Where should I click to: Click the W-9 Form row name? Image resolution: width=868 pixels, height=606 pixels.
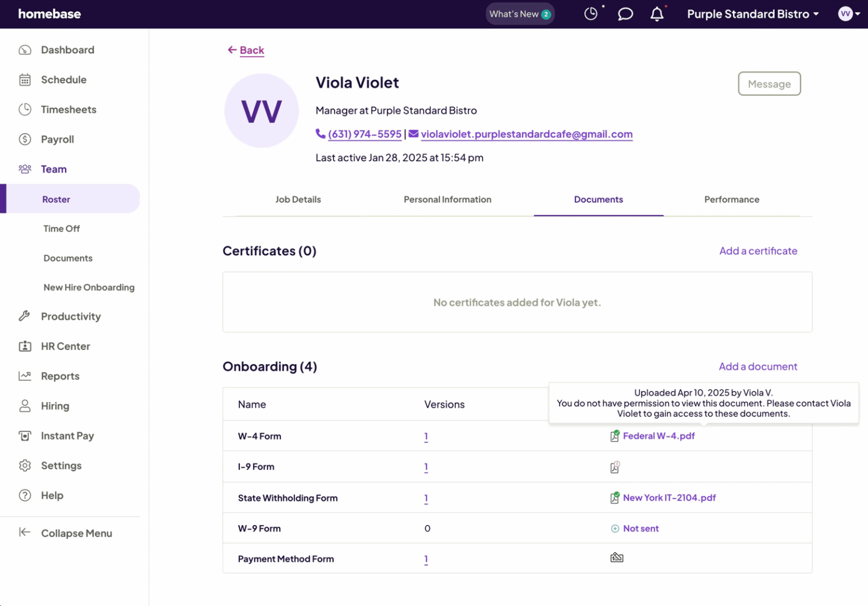pos(259,529)
